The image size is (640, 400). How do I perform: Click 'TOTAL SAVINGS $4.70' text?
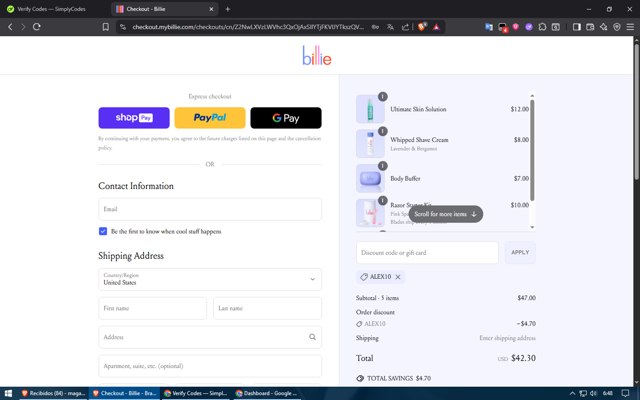399,378
